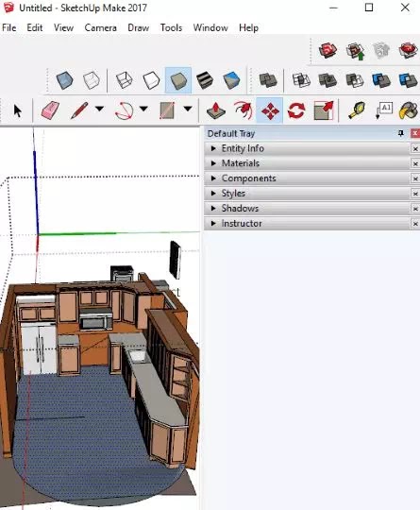Image resolution: width=420 pixels, height=510 pixels.
Task: Select the Text label tool
Action: pyautogui.click(x=383, y=110)
